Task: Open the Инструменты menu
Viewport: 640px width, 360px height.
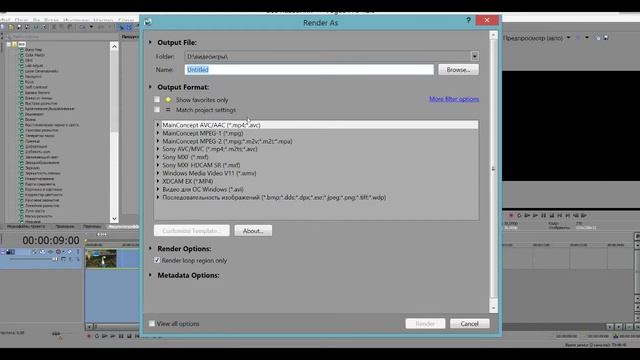Action: tap(76, 20)
